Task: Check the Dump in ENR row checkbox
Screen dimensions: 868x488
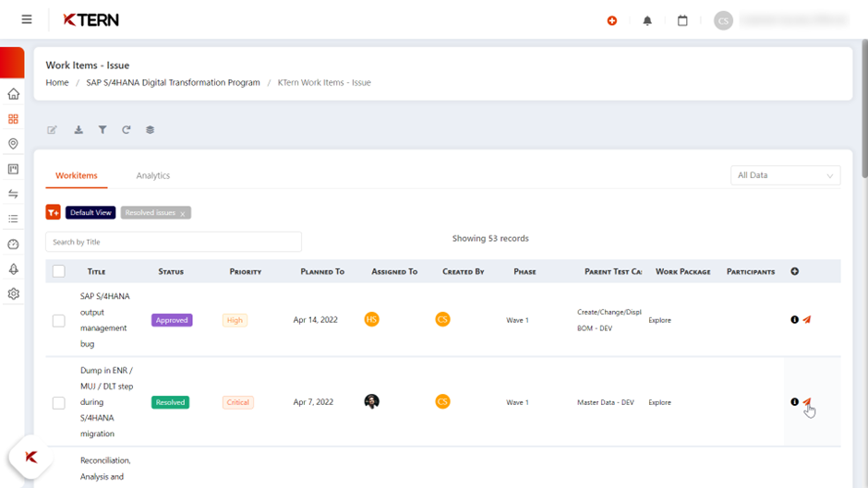Action: (59, 403)
